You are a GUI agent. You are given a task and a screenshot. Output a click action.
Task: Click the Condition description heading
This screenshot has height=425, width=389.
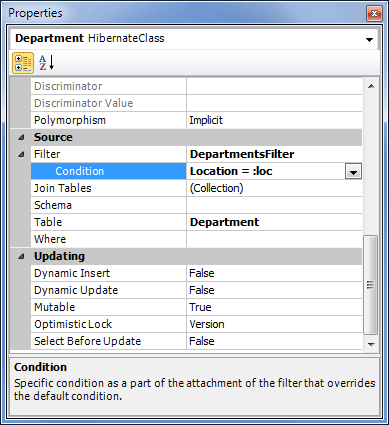(x=41, y=367)
